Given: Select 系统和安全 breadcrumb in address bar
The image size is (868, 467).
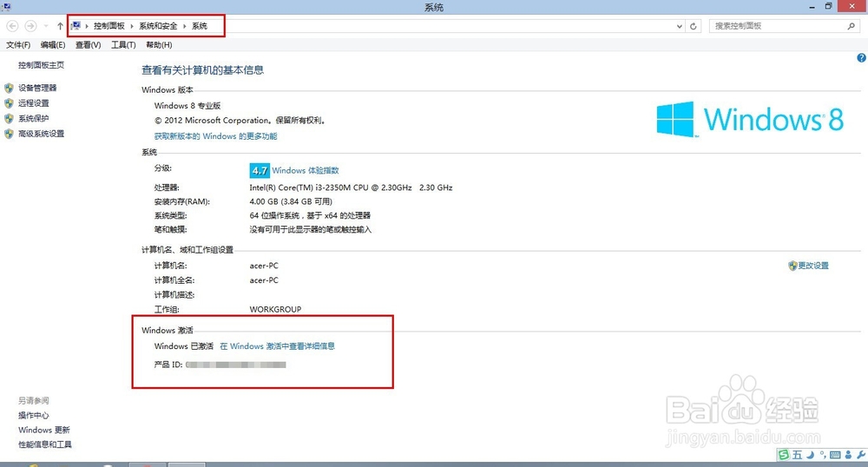Looking at the screenshot, I should point(158,26).
